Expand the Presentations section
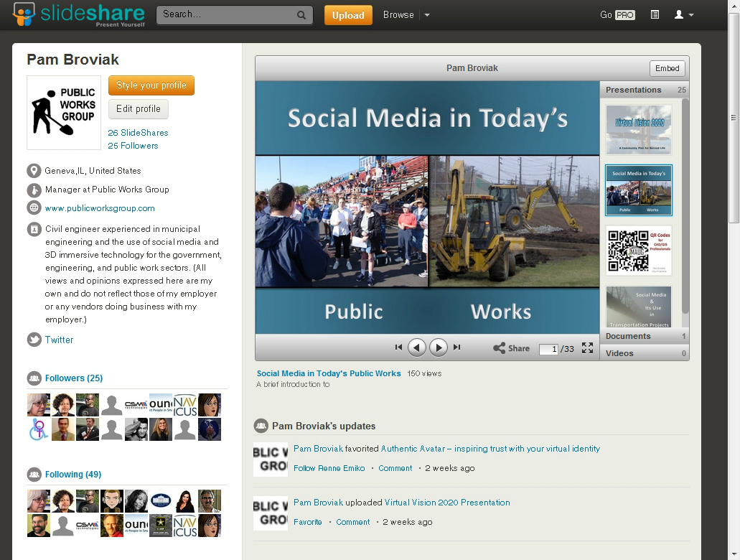 [x=645, y=90]
